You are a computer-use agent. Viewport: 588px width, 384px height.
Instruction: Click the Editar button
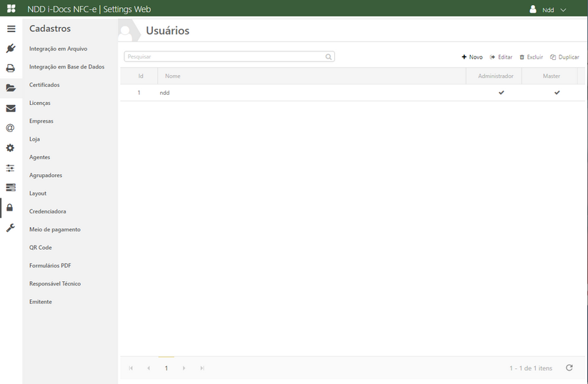point(501,57)
